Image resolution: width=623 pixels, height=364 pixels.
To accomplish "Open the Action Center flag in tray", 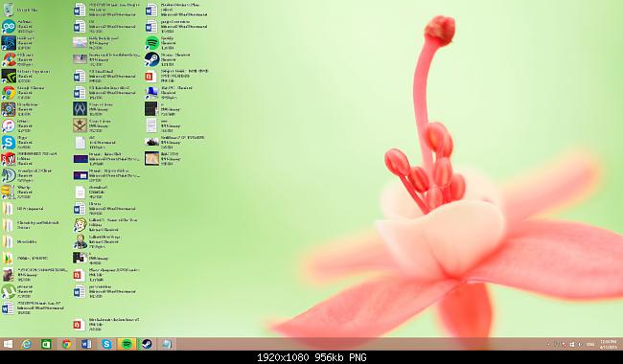I will [564, 344].
